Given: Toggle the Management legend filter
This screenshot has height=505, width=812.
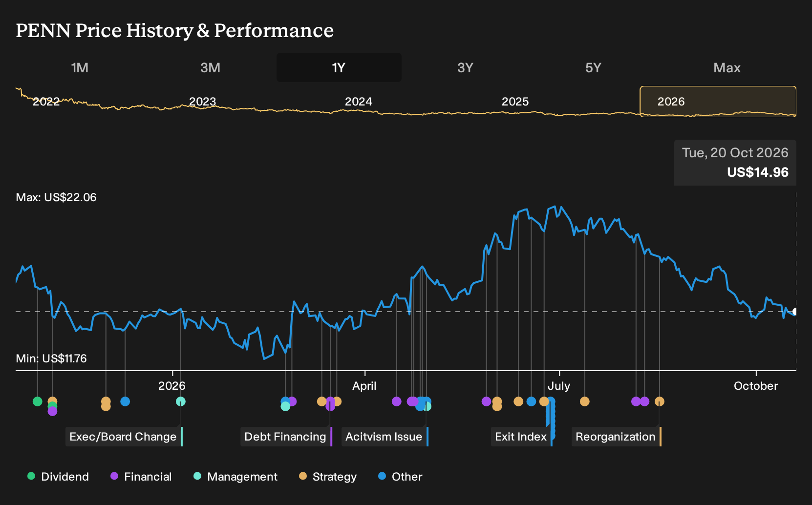Looking at the screenshot, I should pyautogui.click(x=235, y=477).
